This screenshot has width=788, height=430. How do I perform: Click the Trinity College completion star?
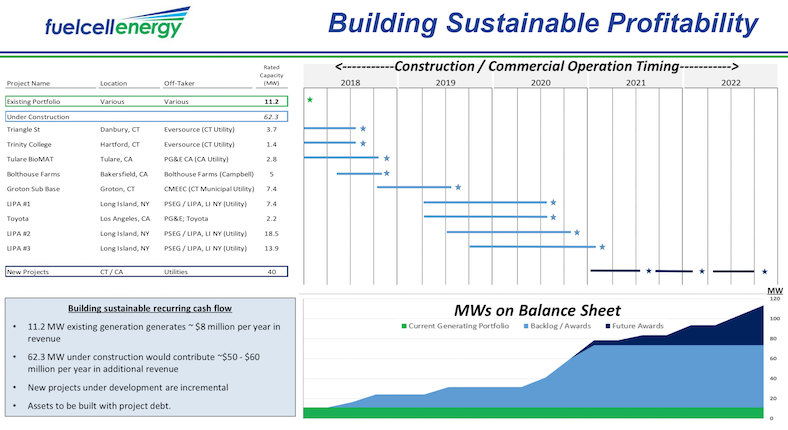point(363,144)
